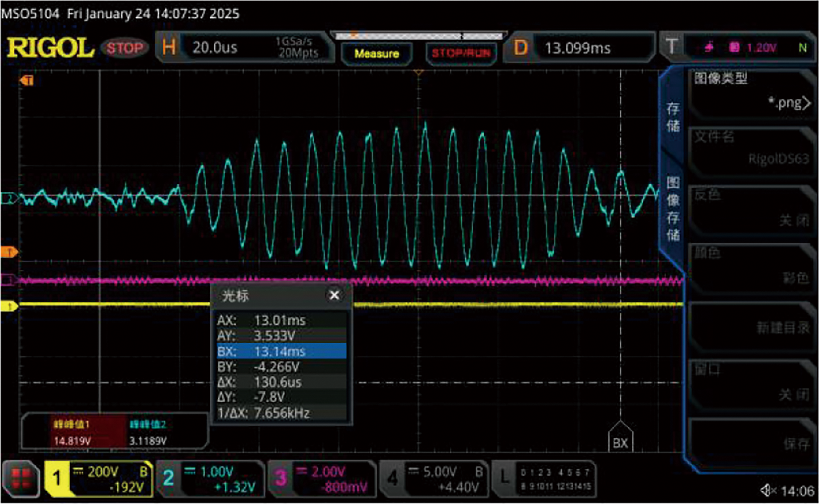Screen dimensions: 819x504
Task: Click the channel 3 magenta ground marker
Action: click(9, 280)
